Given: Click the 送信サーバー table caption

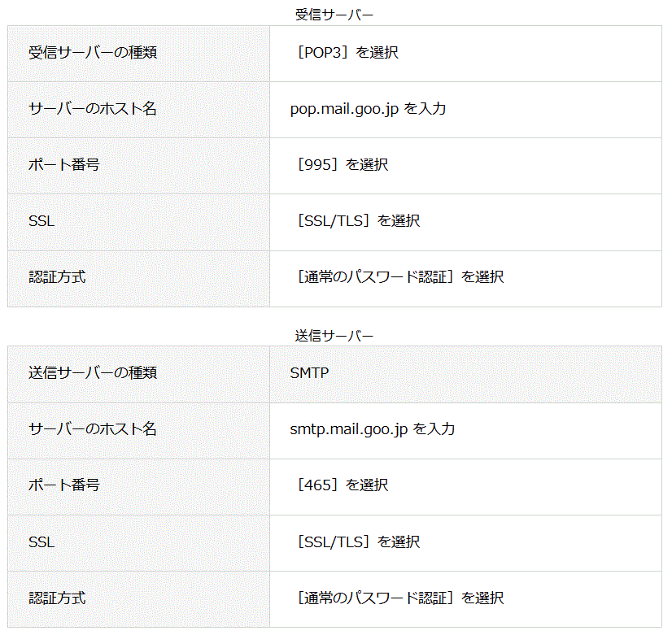Looking at the screenshot, I should [334, 335].
